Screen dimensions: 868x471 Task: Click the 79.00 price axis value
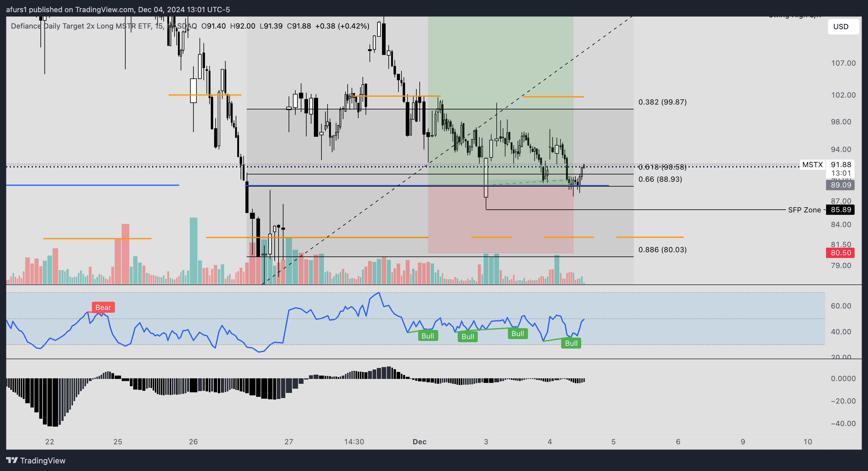point(841,266)
